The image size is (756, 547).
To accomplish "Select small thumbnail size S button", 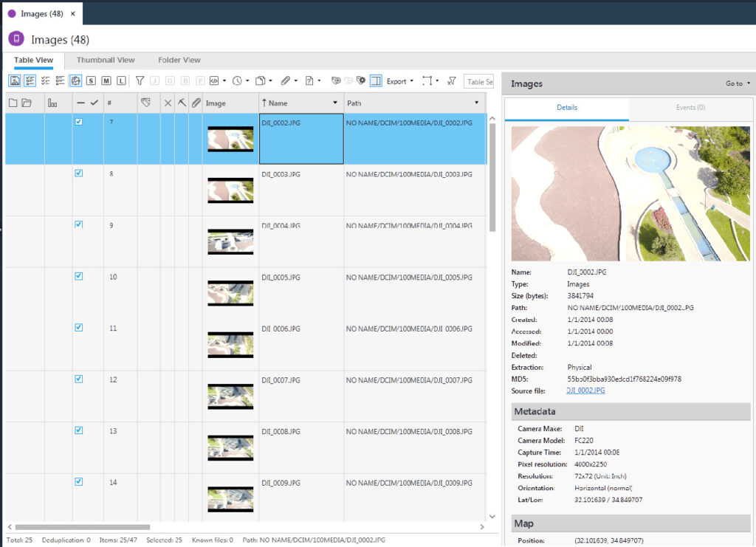I will click(x=91, y=81).
